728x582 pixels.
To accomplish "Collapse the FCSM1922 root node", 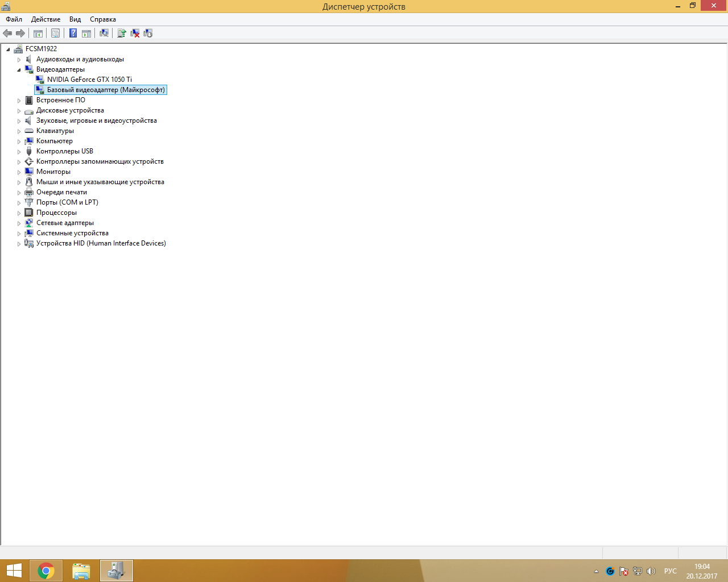I will [8, 49].
